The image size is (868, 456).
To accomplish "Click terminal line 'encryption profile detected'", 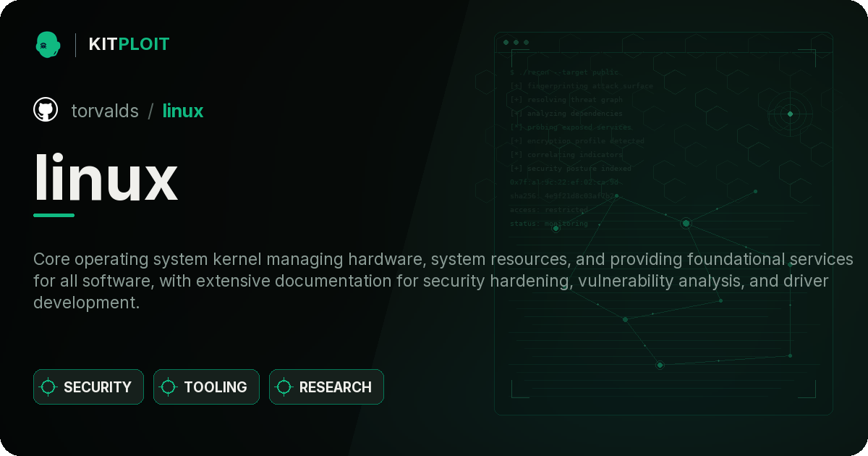I will 576,141.
